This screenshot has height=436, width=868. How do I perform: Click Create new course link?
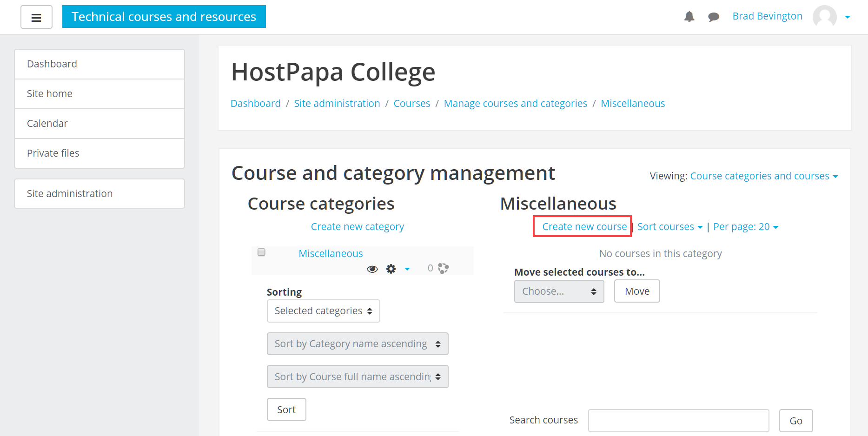tap(584, 227)
